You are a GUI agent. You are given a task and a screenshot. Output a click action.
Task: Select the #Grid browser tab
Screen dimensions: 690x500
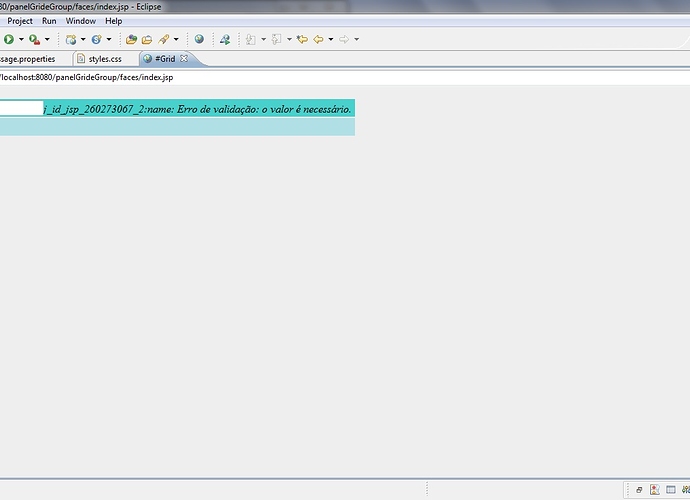tap(165, 59)
